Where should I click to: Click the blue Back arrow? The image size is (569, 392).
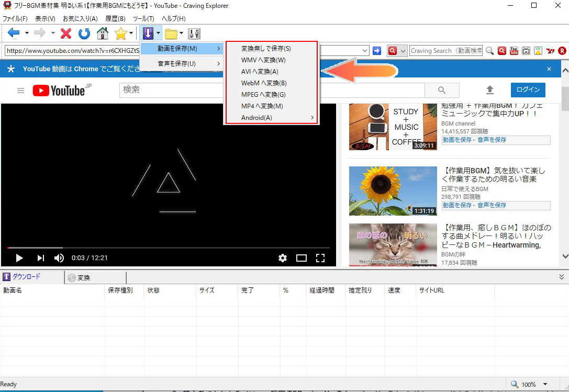(14, 33)
